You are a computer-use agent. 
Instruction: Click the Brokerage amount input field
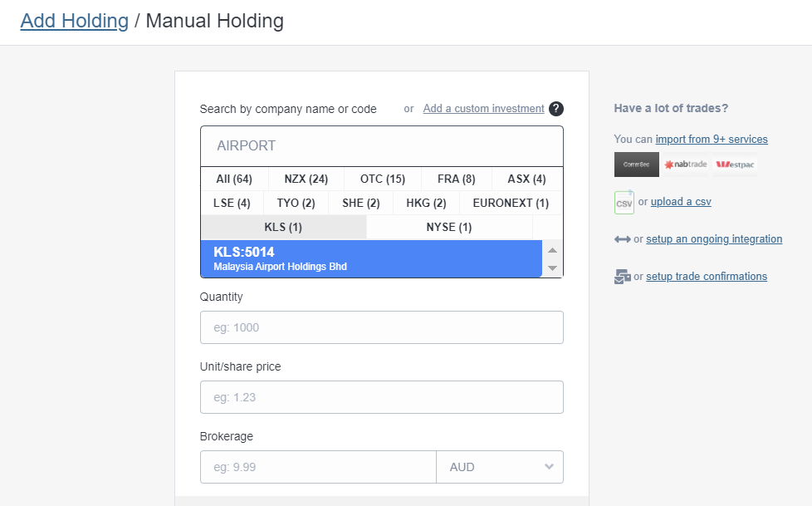pos(318,467)
